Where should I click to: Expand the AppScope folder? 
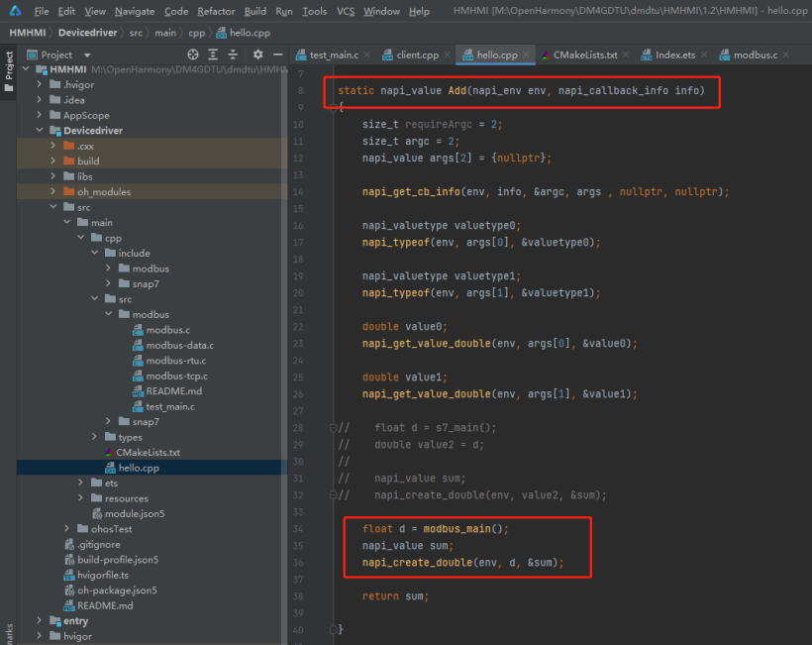click(40, 115)
